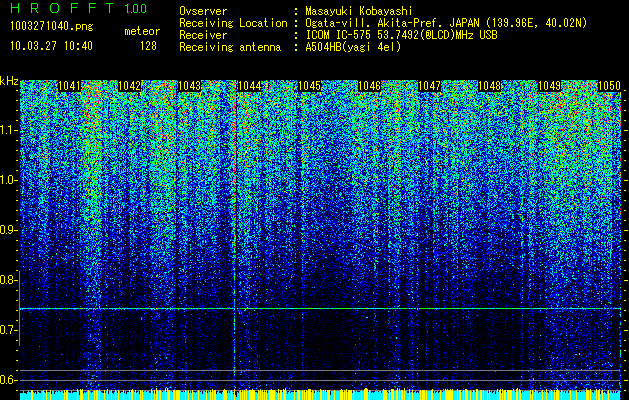Click the file name 1003271040.png
This screenshot has width=629, height=400.
(x=52, y=26)
